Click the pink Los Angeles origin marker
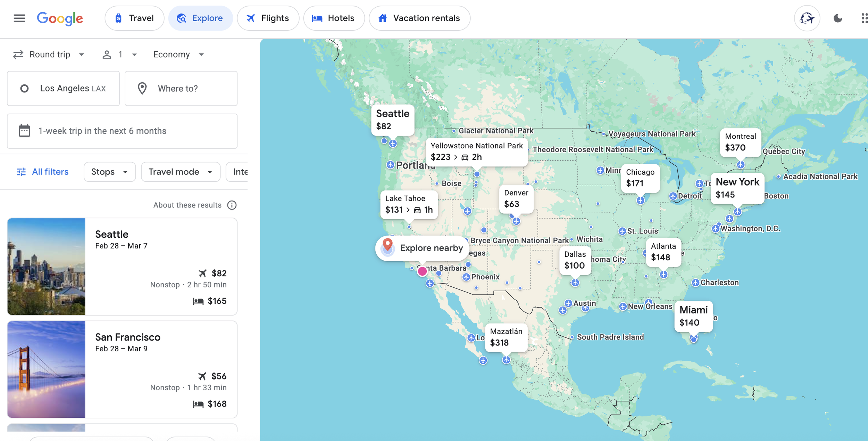This screenshot has height=441, width=868. point(422,271)
